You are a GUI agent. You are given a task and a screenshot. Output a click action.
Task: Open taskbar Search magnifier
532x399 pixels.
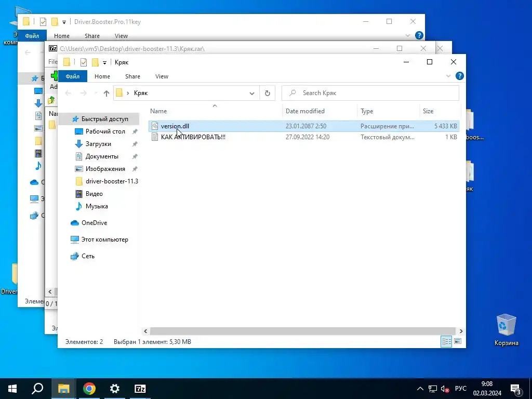(37, 389)
